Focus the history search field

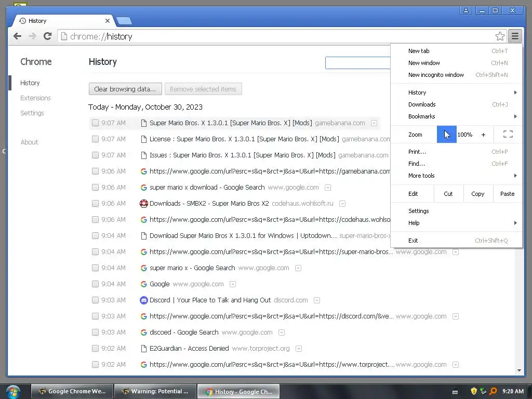(x=358, y=63)
